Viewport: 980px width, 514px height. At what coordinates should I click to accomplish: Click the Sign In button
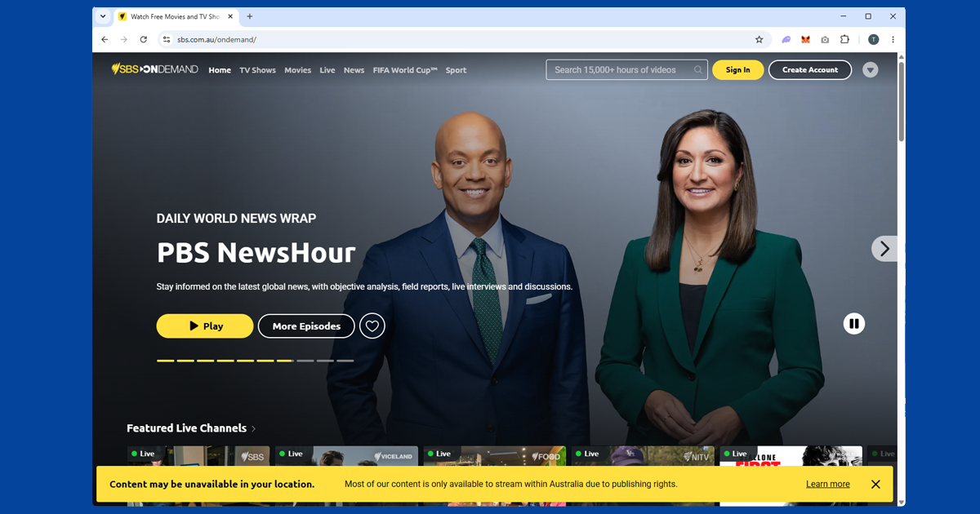pos(737,70)
